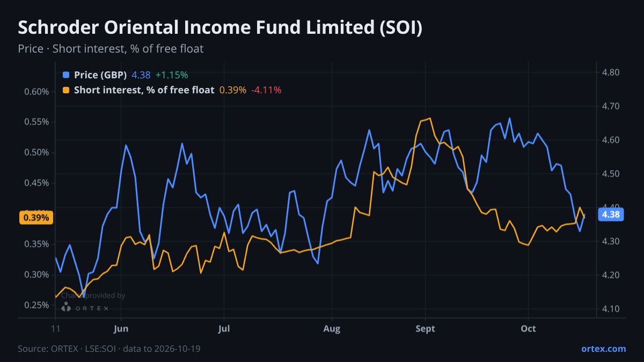Image resolution: width=644 pixels, height=362 pixels.
Task: Click the 4.60 right axis label
Action: (x=611, y=140)
